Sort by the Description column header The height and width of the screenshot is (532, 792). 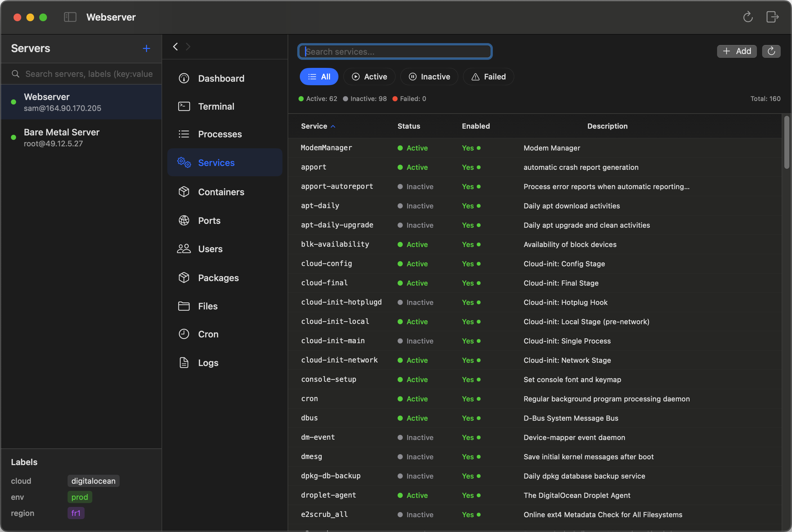[607, 126]
